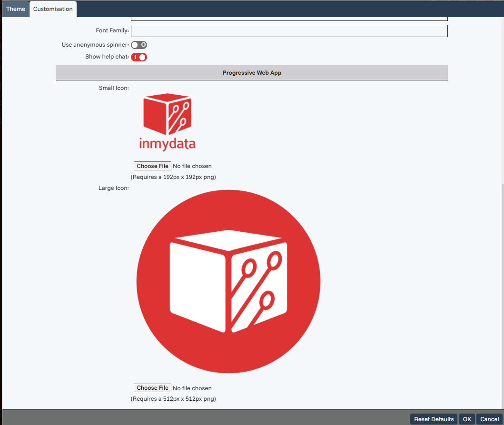The width and height of the screenshot is (504, 425).
Task: Click into the Font Family field
Action: pyautogui.click(x=289, y=31)
